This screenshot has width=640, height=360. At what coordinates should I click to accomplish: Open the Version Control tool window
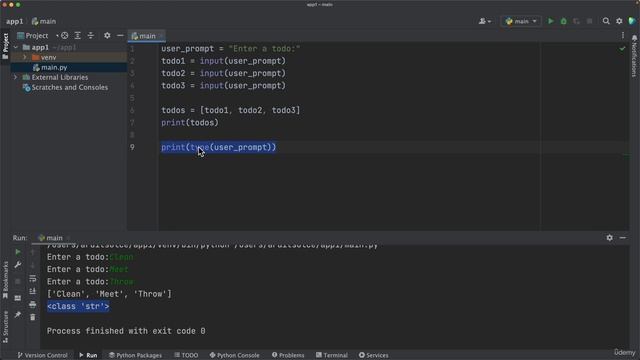tap(42, 355)
